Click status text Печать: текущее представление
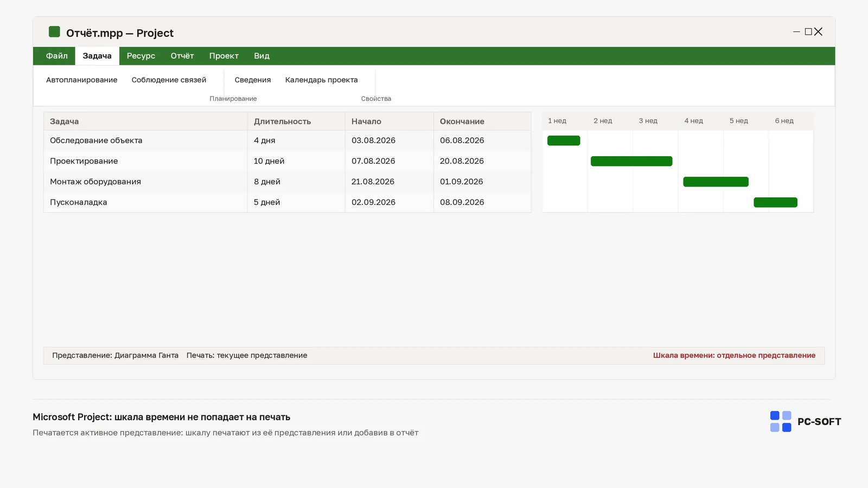The image size is (868, 488). click(x=247, y=355)
